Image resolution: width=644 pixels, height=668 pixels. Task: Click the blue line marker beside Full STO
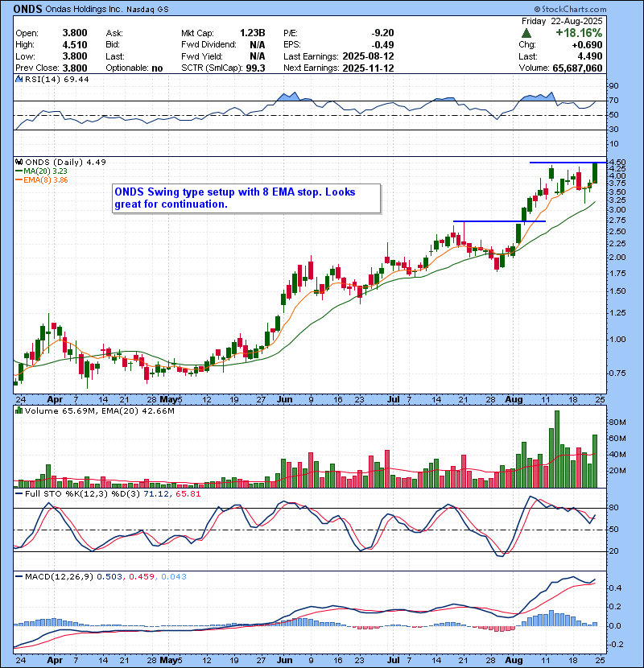(x=19, y=494)
